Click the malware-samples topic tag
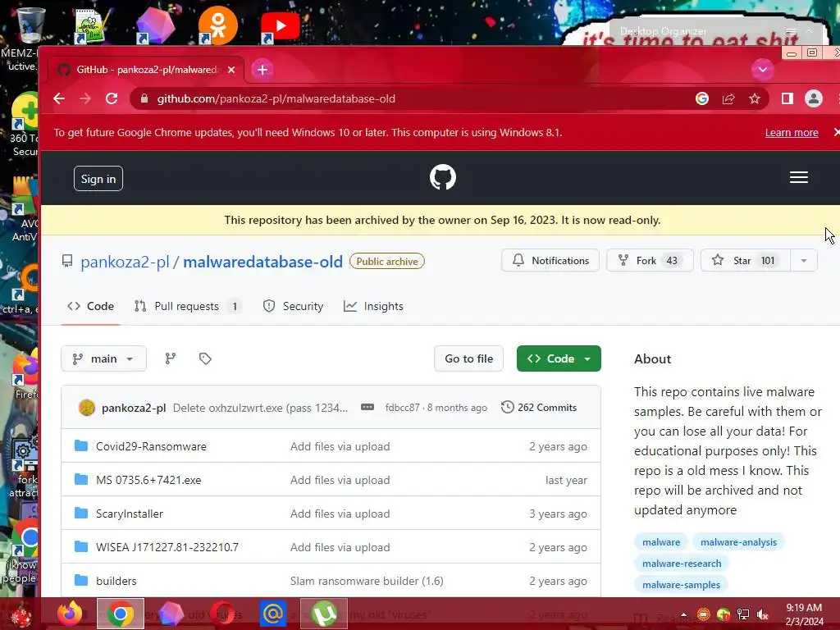840x630 pixels. tap(681, 585)
